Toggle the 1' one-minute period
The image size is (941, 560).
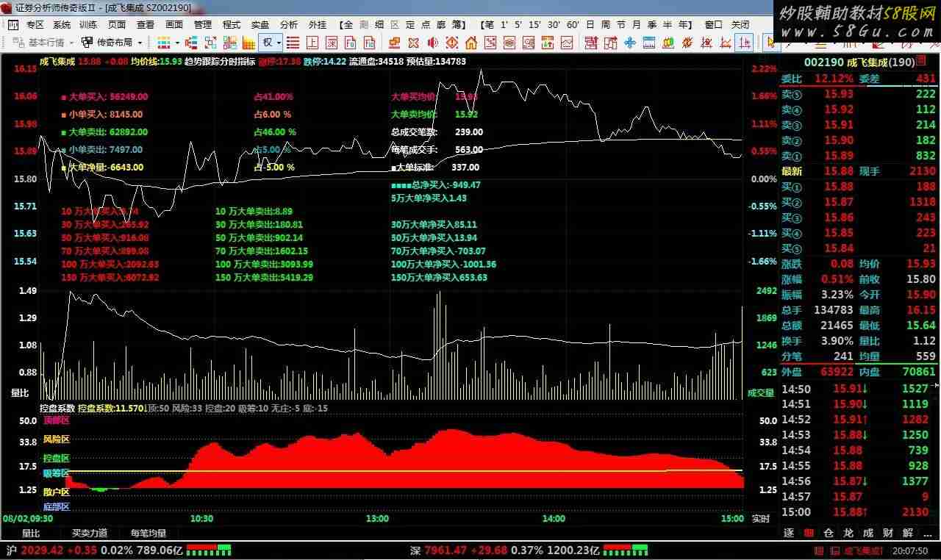pos(504,24)
